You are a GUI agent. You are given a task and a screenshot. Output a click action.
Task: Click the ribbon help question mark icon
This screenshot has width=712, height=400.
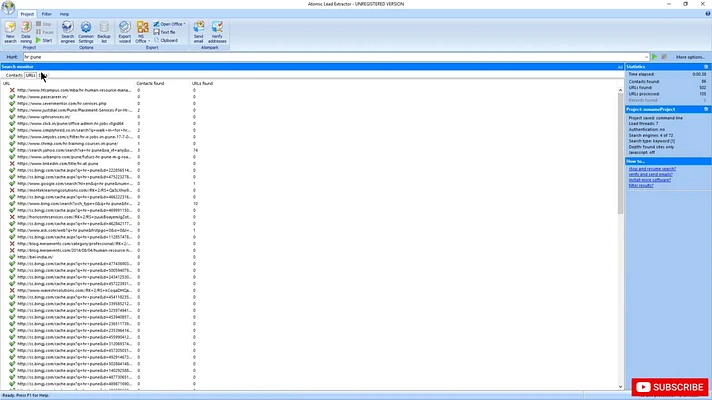[x=707, y=14]
